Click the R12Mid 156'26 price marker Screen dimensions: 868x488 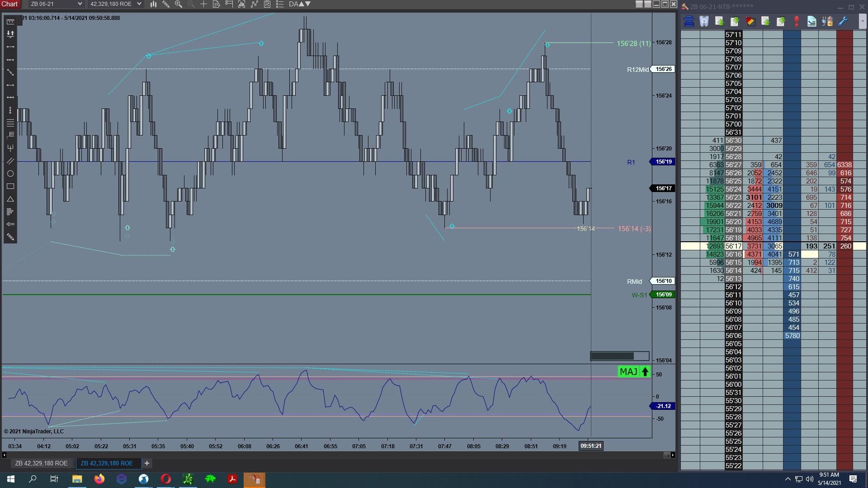(663, 69)
